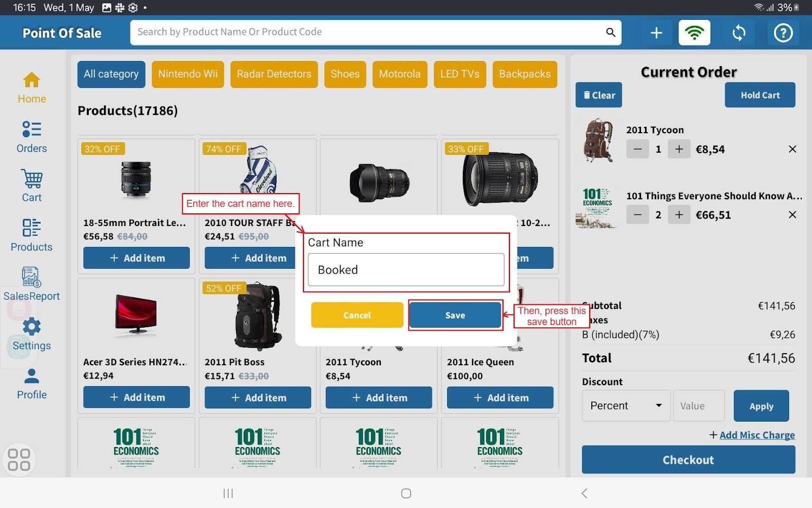
Task: Click the Cart Name text field
Action: pos(406,270)
